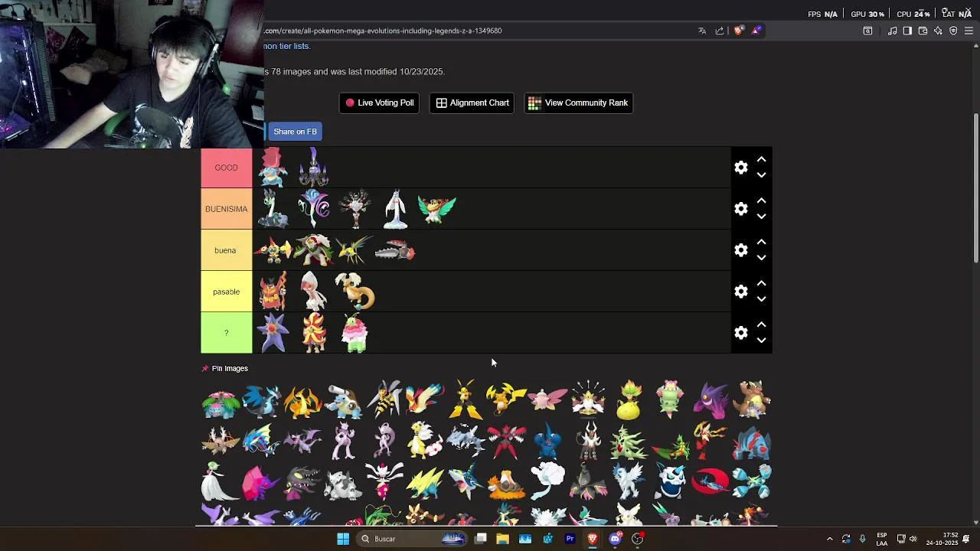This screenshot has height=551, width=980.
Task: Open Discord from taskbar
Action: click(615, 539)
